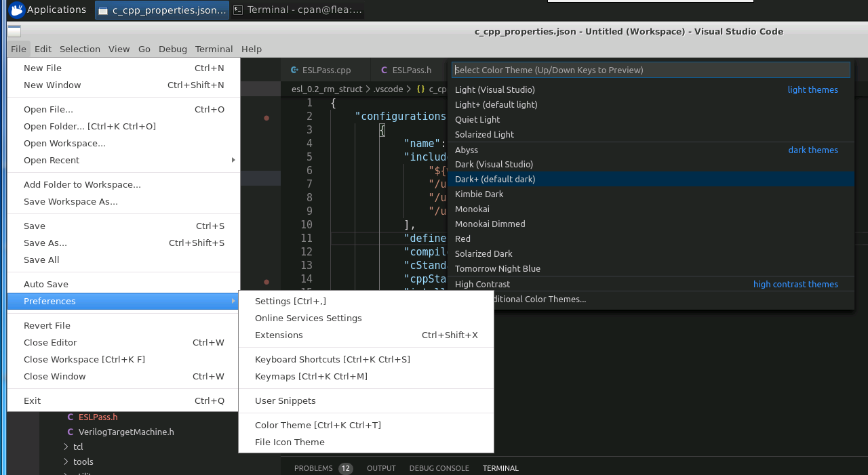This screenshot has width=868, height=475.
Task: Switch to PROBLEMS panel tab
Action: tap(323, 468)
